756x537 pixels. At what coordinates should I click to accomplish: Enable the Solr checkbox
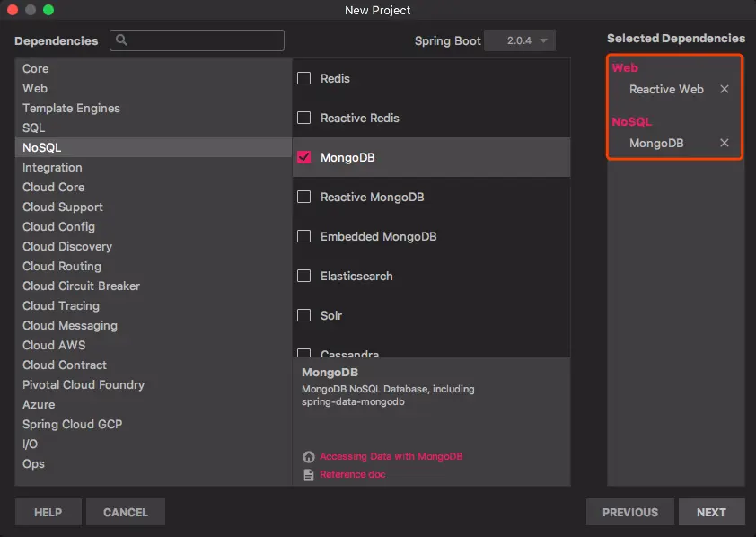tap(303, 315)
